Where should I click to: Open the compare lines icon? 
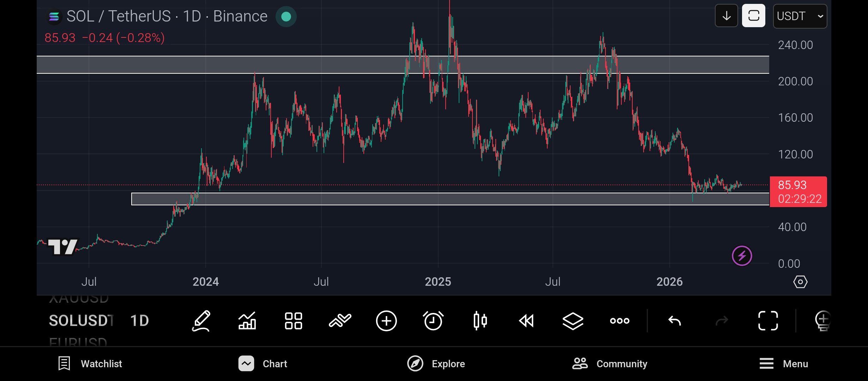[x=340, y=321]
